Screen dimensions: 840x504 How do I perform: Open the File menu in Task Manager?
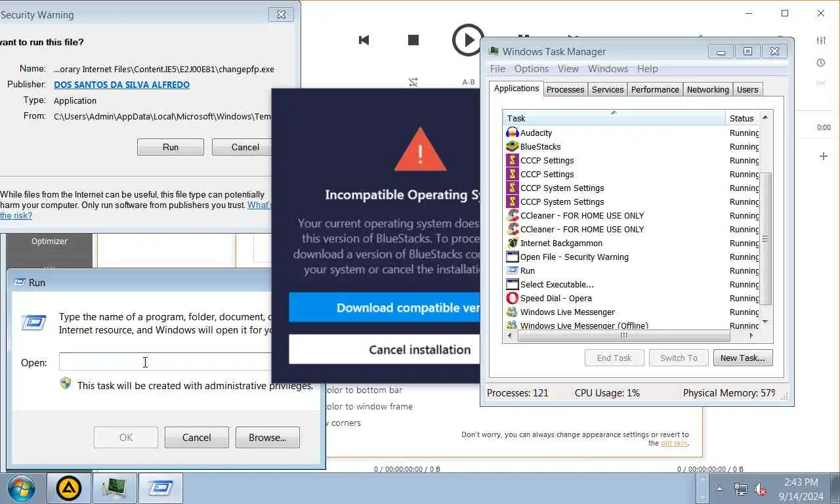[497, 69]
